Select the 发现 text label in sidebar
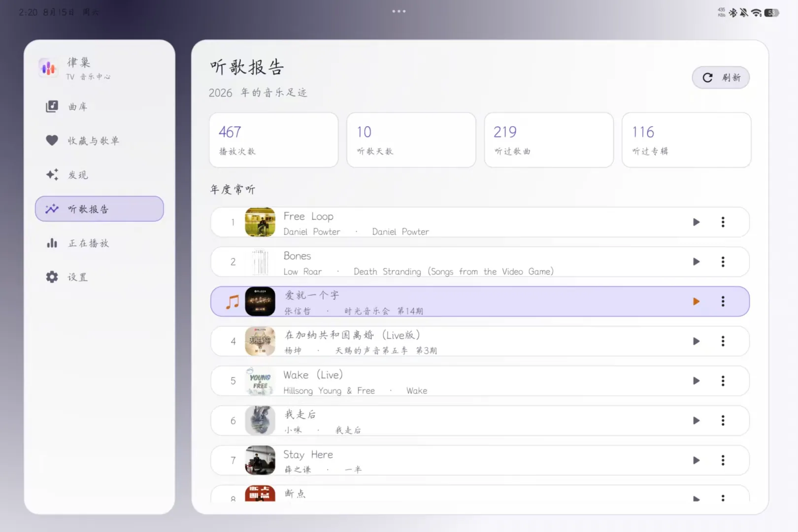Image resolution: width=798 pixels, height=532 pixels. 78,175
